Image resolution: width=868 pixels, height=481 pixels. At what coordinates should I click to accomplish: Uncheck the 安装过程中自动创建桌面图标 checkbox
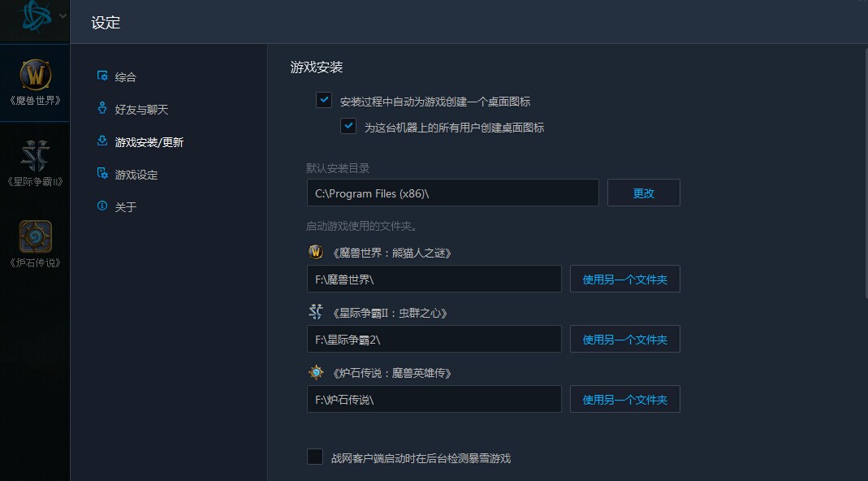tap(324, 100)
